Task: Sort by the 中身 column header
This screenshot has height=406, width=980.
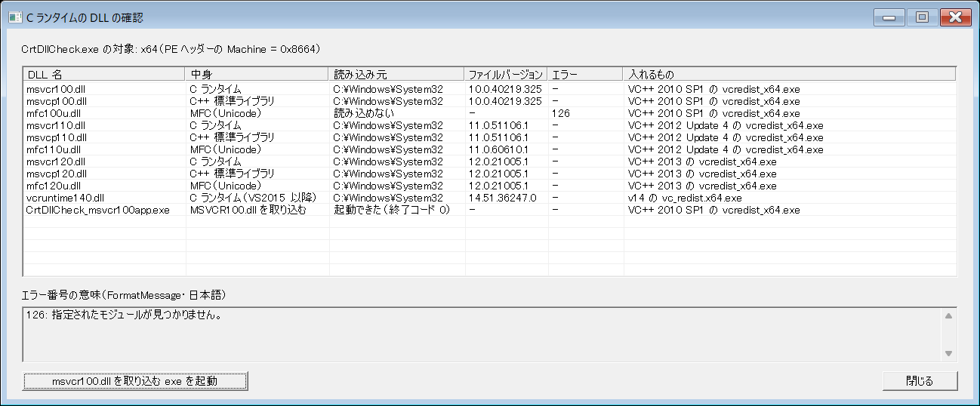Action: tap(257, 74)
